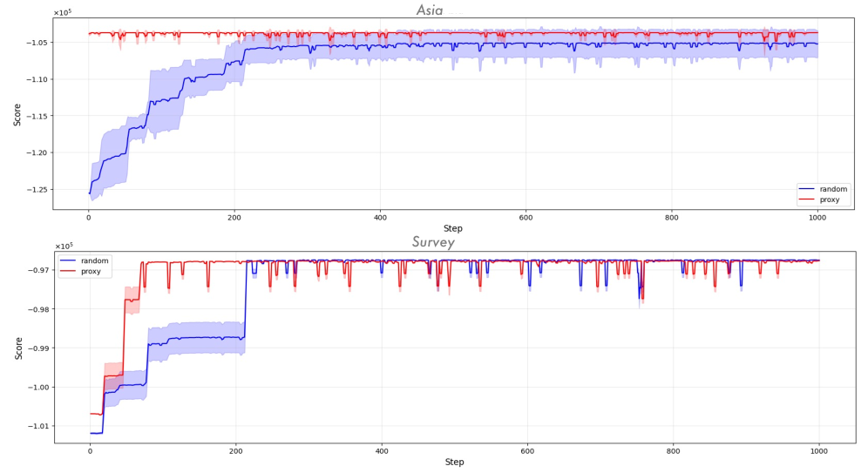Click the 0 tick on Asia's Step axis
Screen dimensions: 868x473
89,218
